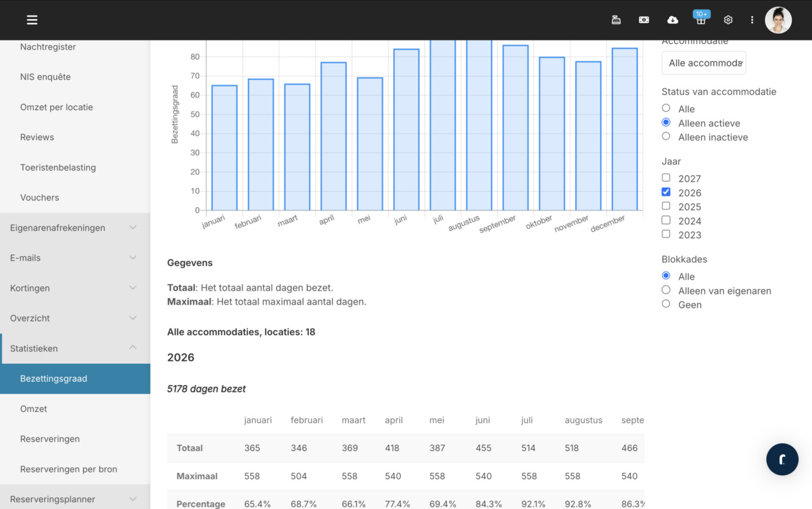812x509 pixels.
Task: Open settings via the gear icon
Action: [x=728, y=20]
